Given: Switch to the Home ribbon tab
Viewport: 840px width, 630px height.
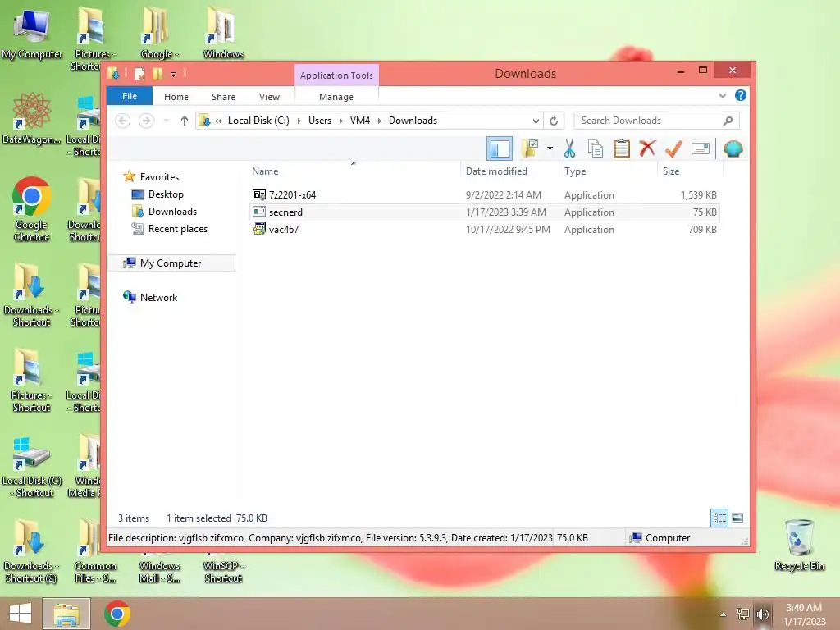Looking at the screenshot, I should [x=176, y=97].
